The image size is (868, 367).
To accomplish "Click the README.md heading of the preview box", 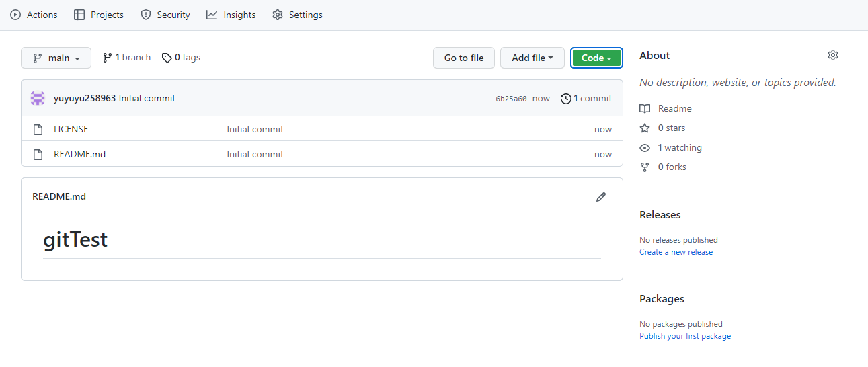I will [59, 197].
